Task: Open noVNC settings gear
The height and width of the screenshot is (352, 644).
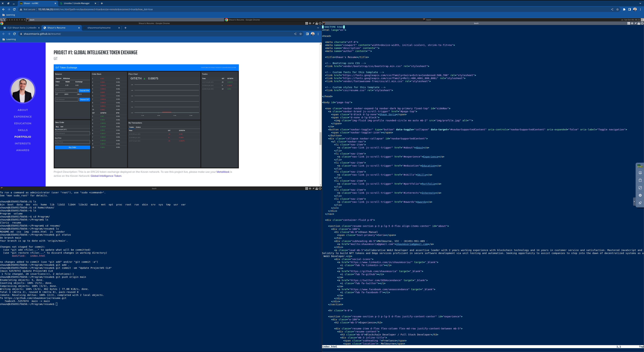Action: point(640,195)
